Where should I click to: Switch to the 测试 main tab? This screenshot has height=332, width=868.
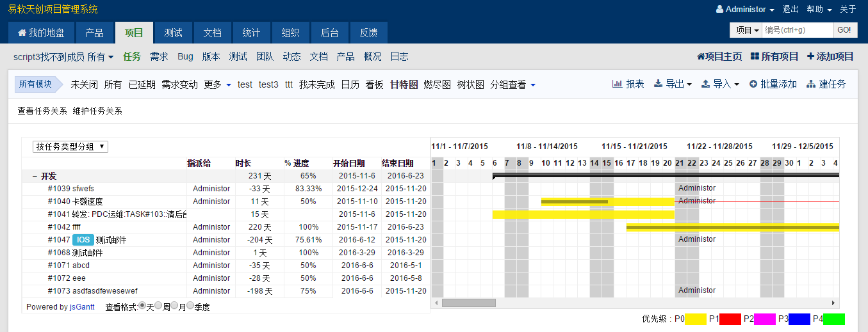point(173,33)
